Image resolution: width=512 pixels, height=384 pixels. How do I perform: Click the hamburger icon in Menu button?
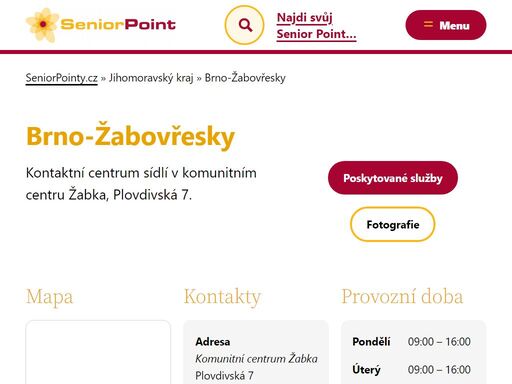pyautogui.click(x=428, y=24)
